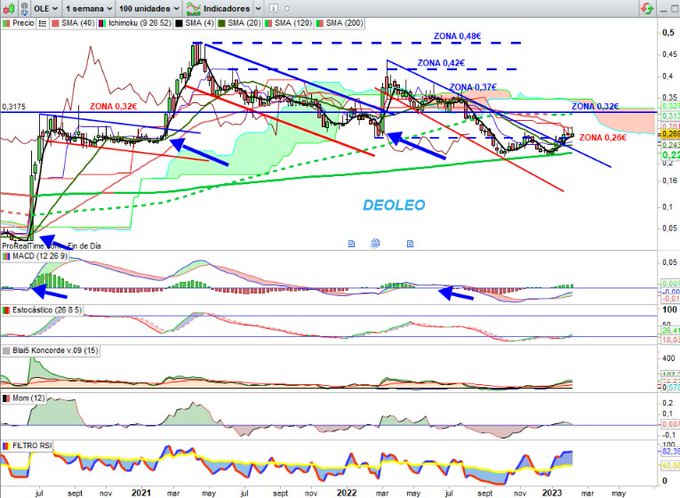The height and width of the screenshot is (498, 680).
Task: Open the FILTRO RSI indicator label
Action: [x=32, y=446]
